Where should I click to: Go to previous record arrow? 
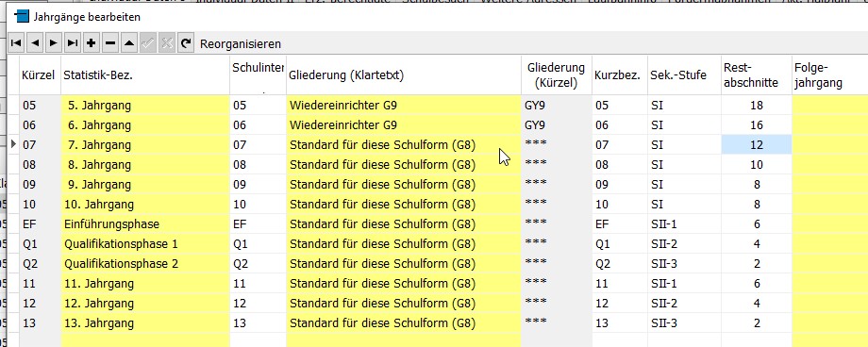click(35, 43)
